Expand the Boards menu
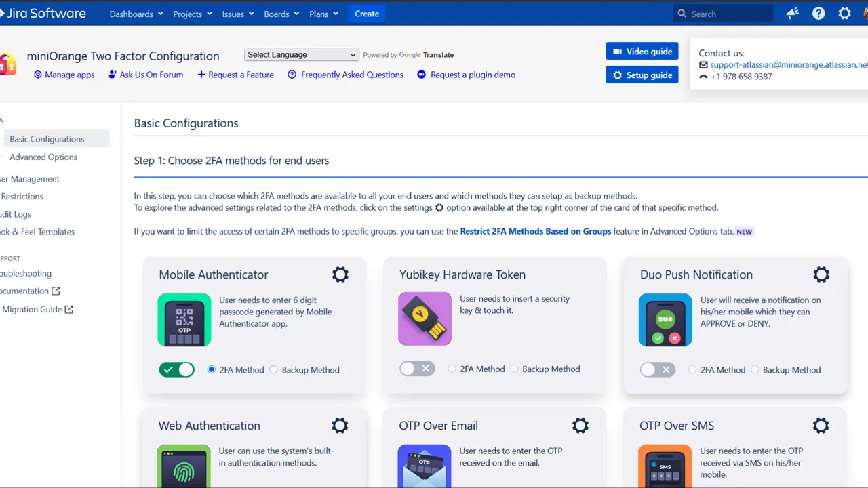Image resolution: width=868 pixels, height=488 pixels. pyautogui.click(x=281, y=14)
